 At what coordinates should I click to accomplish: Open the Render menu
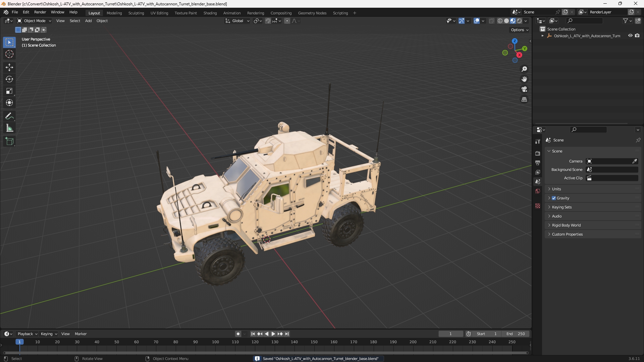click(40, 12)
